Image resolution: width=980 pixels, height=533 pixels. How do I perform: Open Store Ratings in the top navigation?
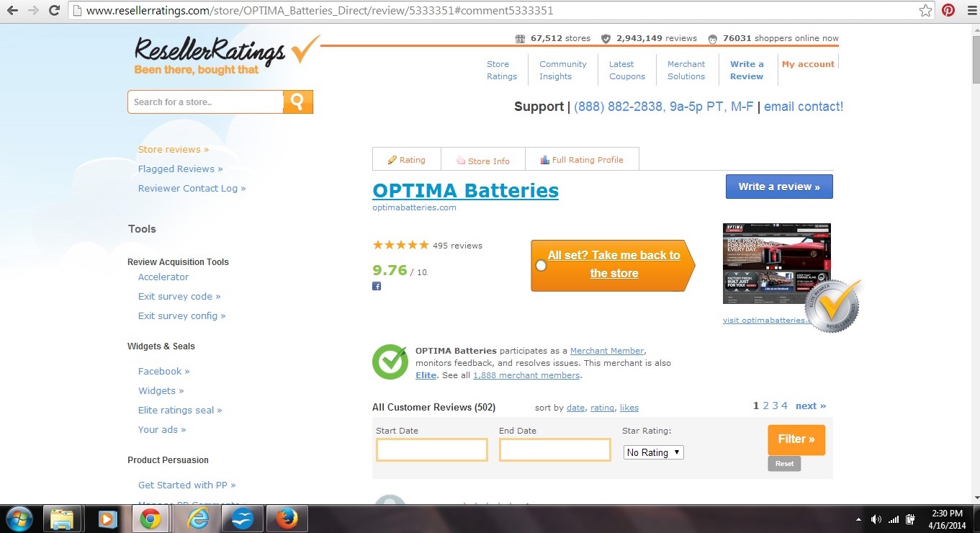click(x=502, y=70)
